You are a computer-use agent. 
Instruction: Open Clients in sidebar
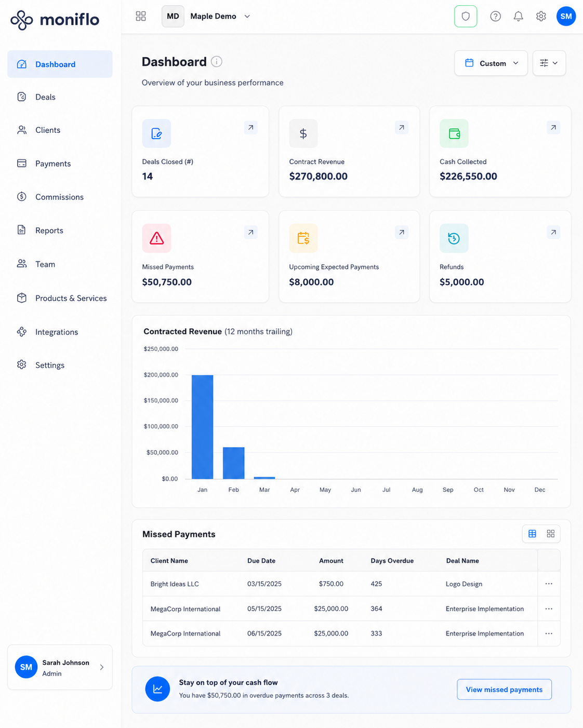pyautogui.click(x=60, y=130)
